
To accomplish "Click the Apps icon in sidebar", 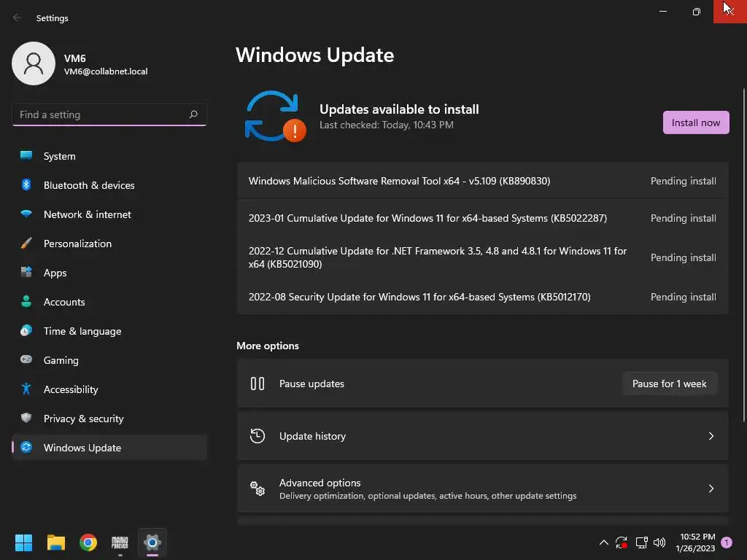I will pos(26,273).
